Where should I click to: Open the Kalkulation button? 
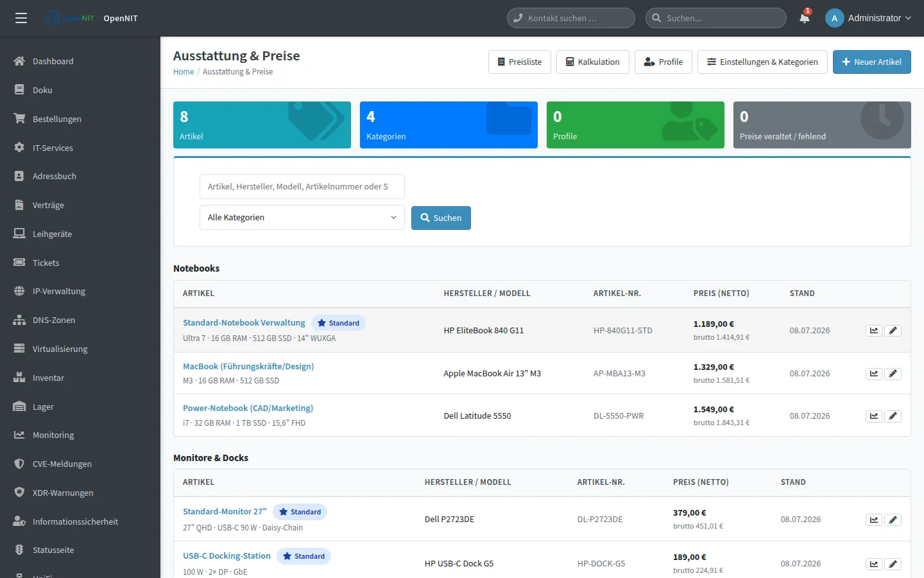coord(593,62)
